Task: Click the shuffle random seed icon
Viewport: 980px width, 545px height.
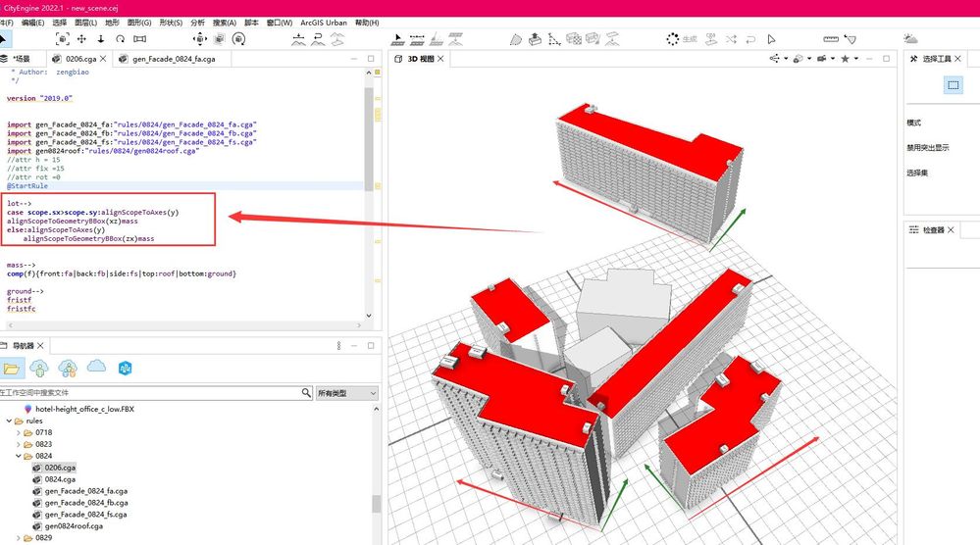Action: point(731,38)
